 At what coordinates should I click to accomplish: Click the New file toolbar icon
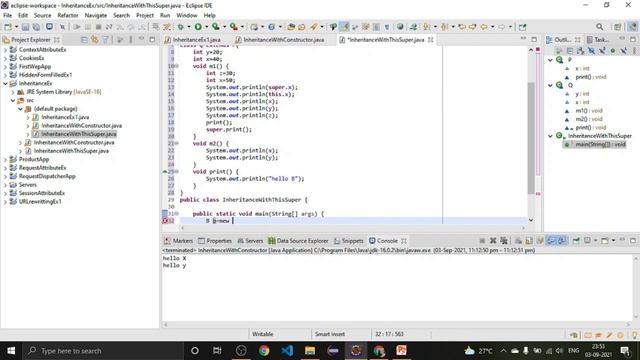point(8,27)
